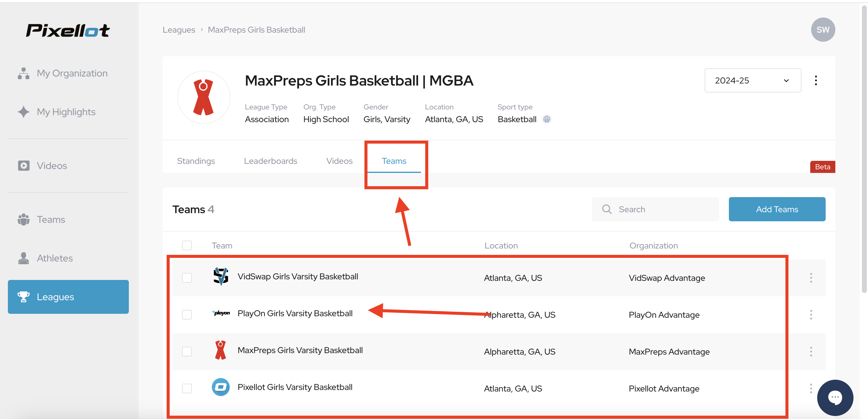Click the Organization column header

[653, 245]
